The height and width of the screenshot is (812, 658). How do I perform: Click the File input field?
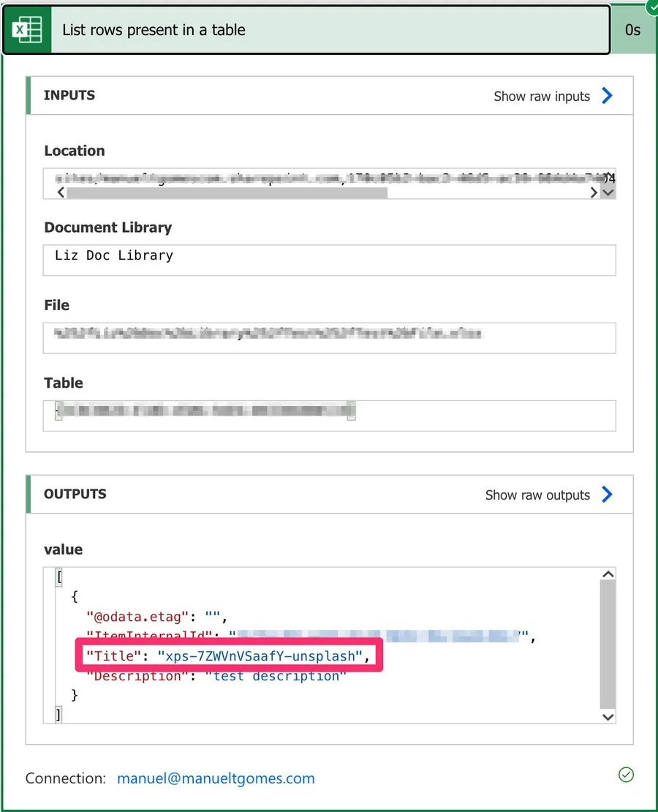point(329,337)
